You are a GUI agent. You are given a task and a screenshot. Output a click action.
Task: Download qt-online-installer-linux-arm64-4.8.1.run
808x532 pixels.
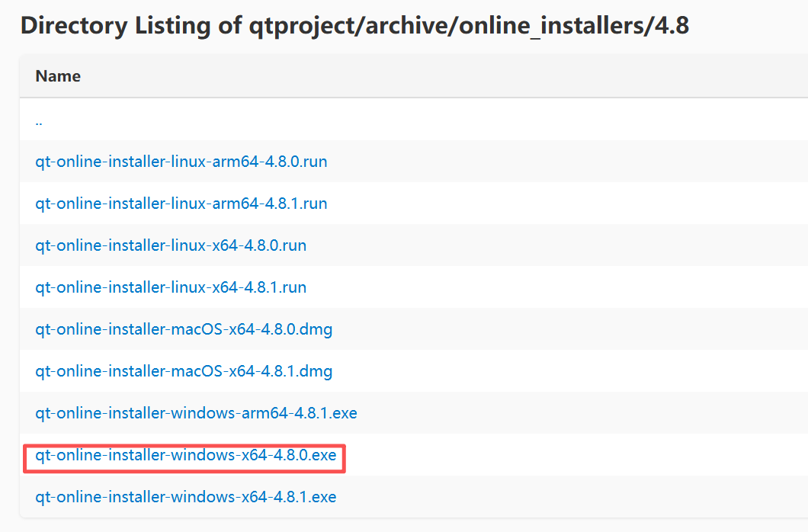(181, 204)
